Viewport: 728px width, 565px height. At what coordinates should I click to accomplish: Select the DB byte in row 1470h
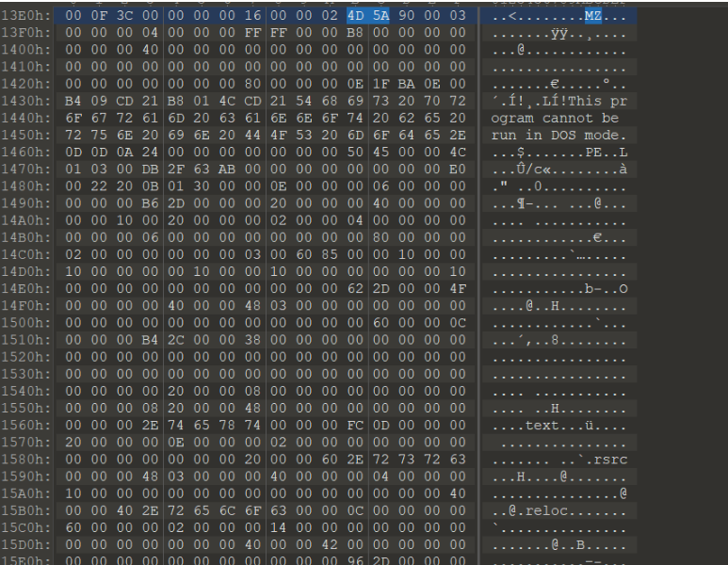pos(150,169)
